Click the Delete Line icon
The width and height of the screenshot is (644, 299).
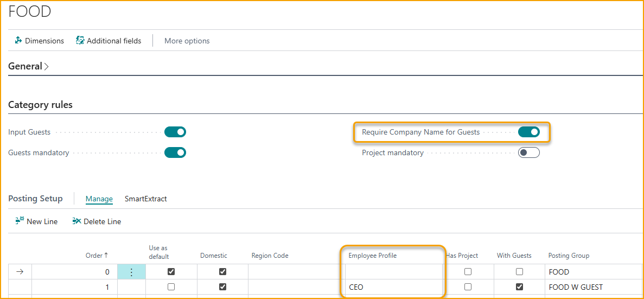pos(77,221)
